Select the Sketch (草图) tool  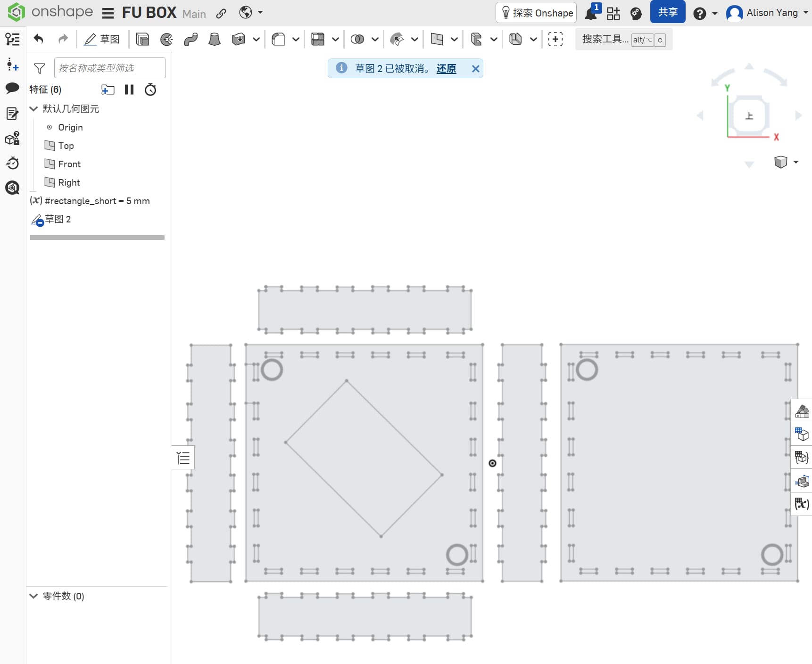point(102,39)
